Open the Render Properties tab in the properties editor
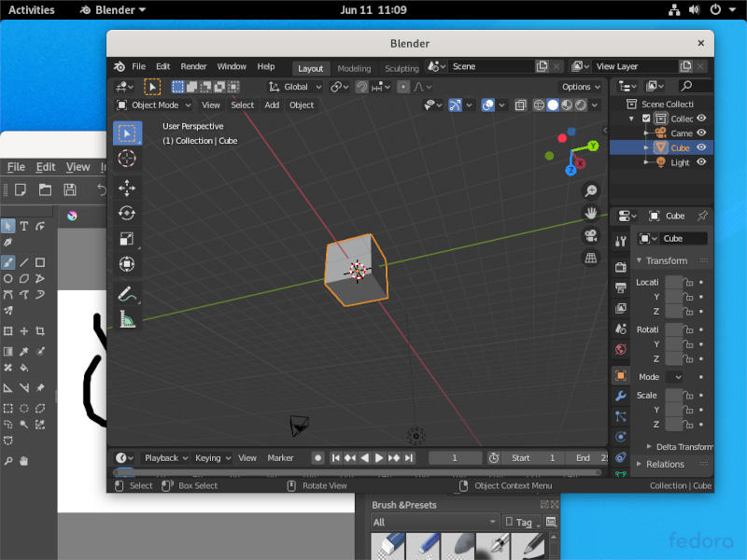747x560 pixels. tap(621, 268)
